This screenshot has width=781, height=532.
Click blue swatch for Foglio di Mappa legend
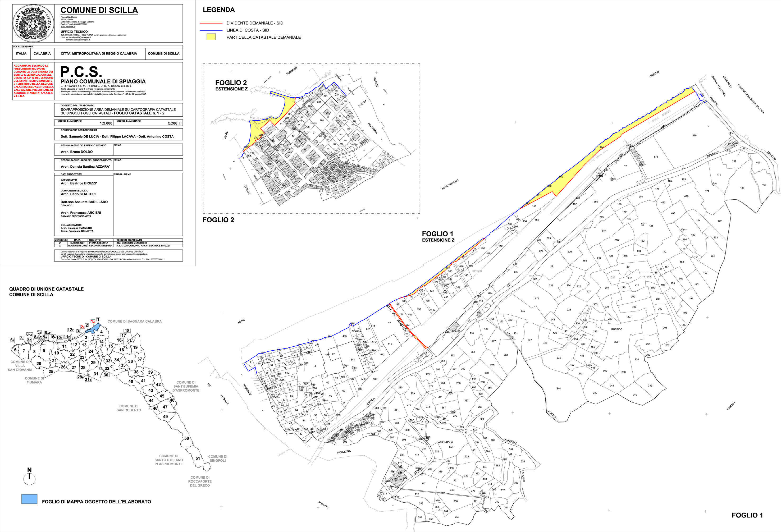(29, 499)
